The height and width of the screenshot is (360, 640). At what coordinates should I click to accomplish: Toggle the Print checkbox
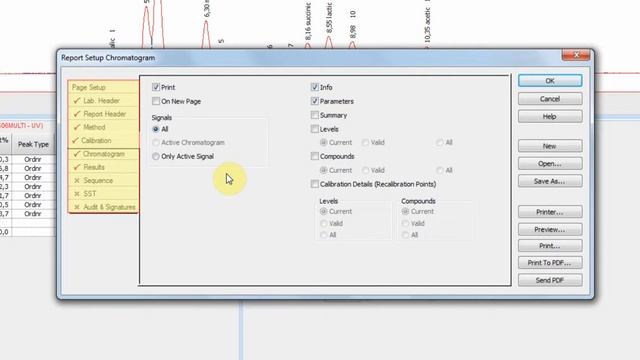pyautogui.click(x=156, y=87)
